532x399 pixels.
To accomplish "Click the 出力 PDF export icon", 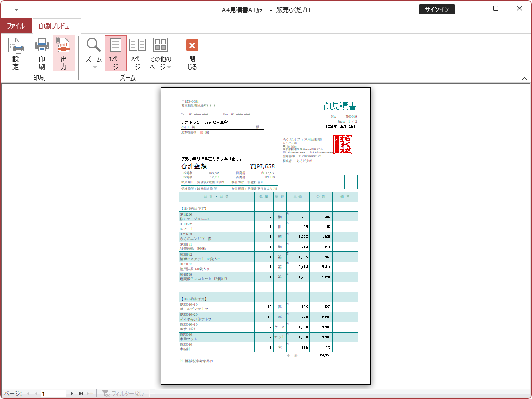I will point(64,54).
